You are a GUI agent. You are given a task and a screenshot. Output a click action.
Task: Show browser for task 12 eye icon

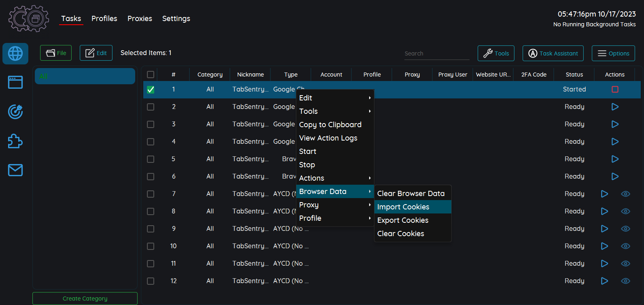[625, 281]
